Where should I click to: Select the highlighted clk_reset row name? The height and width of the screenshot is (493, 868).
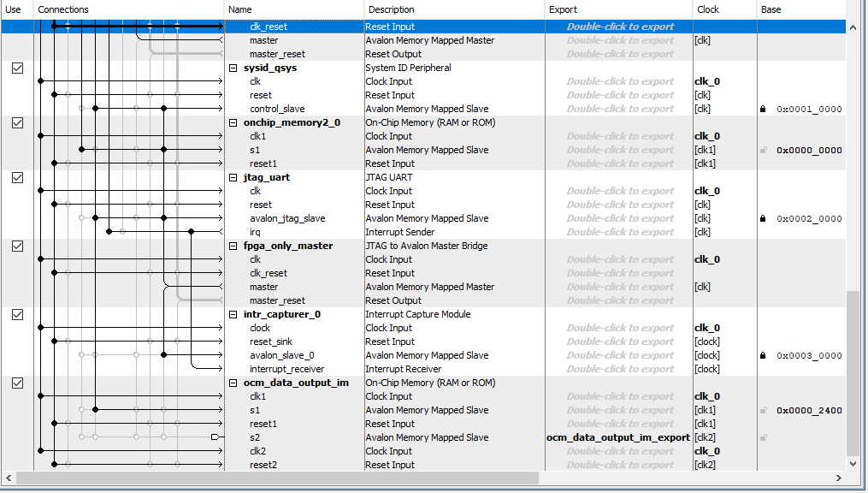click(269, 27)
